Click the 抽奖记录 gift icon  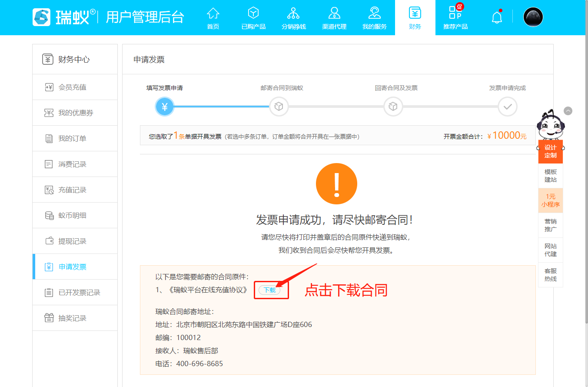(49, 318)
